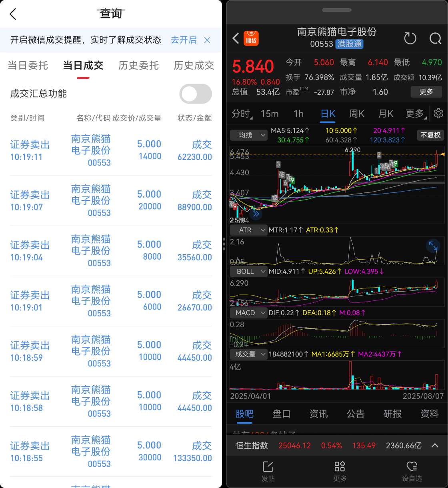Refresh the stock quote
The image size is (448, 488).
410,38
